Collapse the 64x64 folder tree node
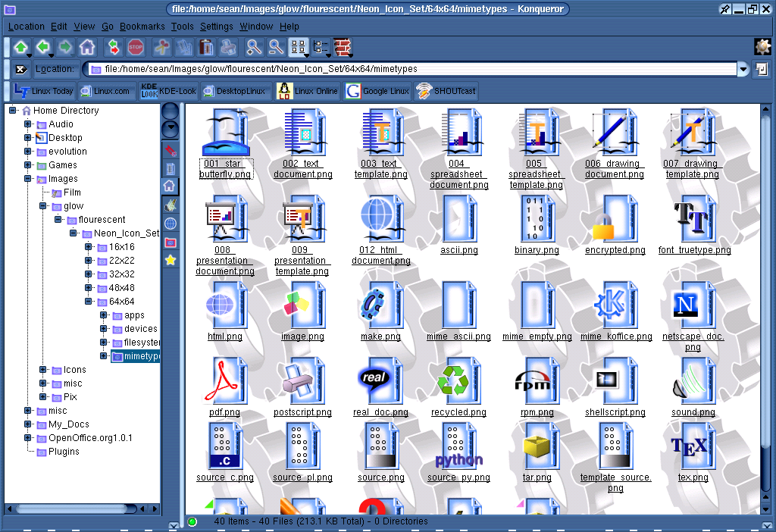The width and height of the screenshot is (776, 532). 88,301
